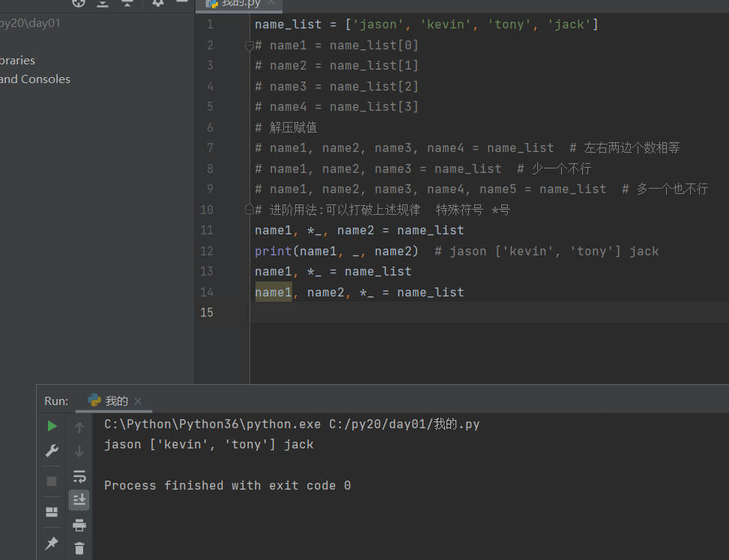Click the print call on line 12
Image resolution: width=729 pixels, height=560 pixels.
click(x=273, y=252)
